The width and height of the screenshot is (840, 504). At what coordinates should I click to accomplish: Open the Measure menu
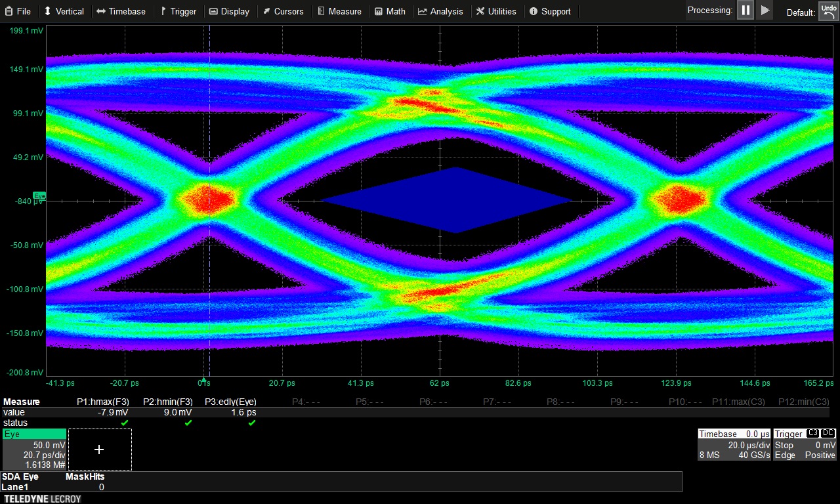(x=339, y=11)
